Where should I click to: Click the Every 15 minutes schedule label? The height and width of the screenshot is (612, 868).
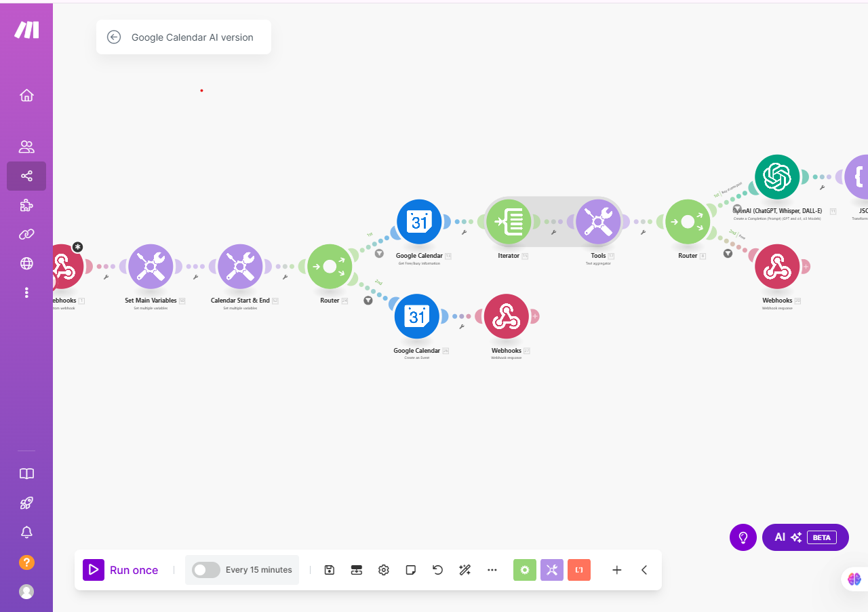point(259,570)
